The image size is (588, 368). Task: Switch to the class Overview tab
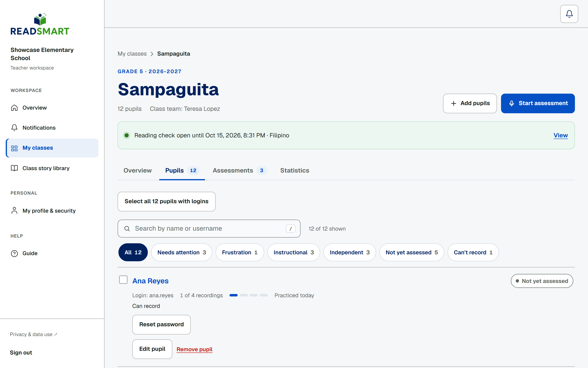[138, 171]
